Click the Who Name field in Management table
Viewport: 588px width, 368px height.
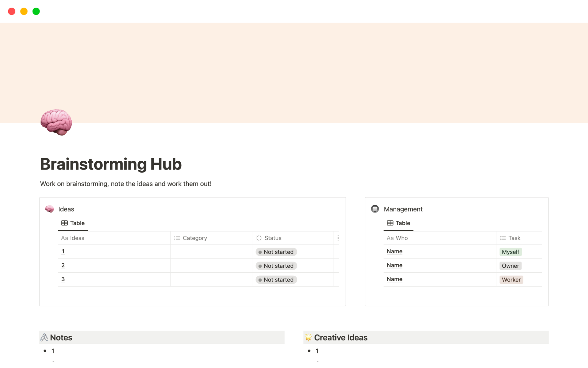coord(394,251)
